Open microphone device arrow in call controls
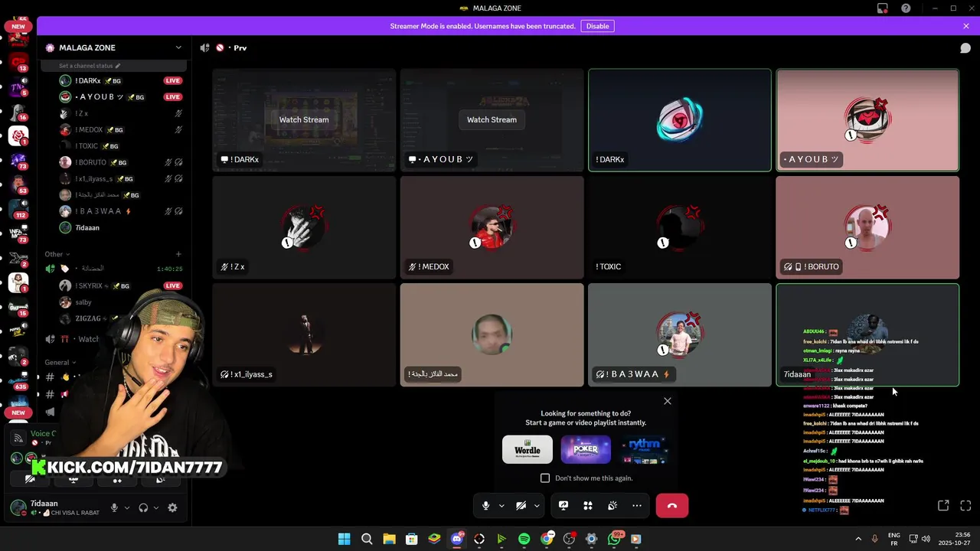980x551 pixels. tap(501, 505)
